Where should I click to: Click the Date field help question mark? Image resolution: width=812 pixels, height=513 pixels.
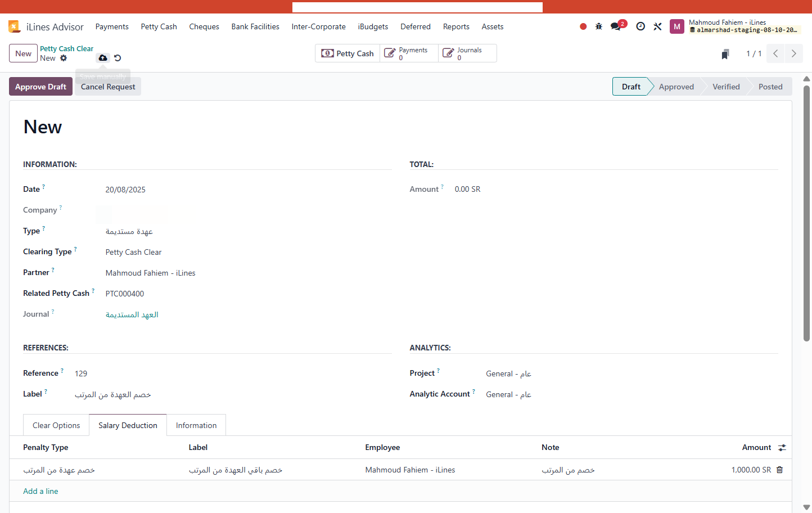tap(43, 186)
